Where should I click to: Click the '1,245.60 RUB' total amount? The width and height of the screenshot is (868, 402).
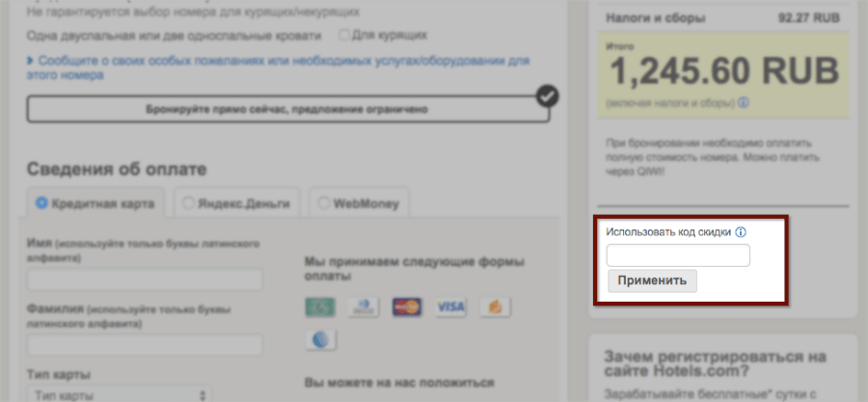click(x=724, y=73)
